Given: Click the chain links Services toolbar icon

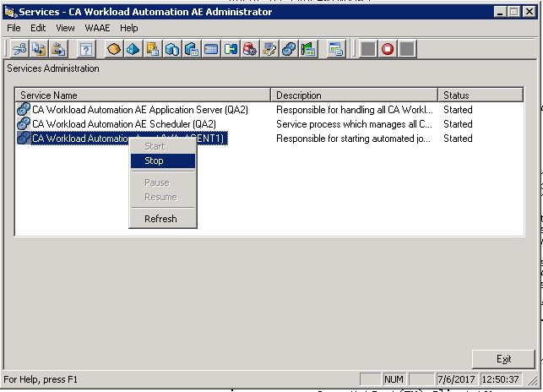Looking at the screenshot, I should coord(289,49).
